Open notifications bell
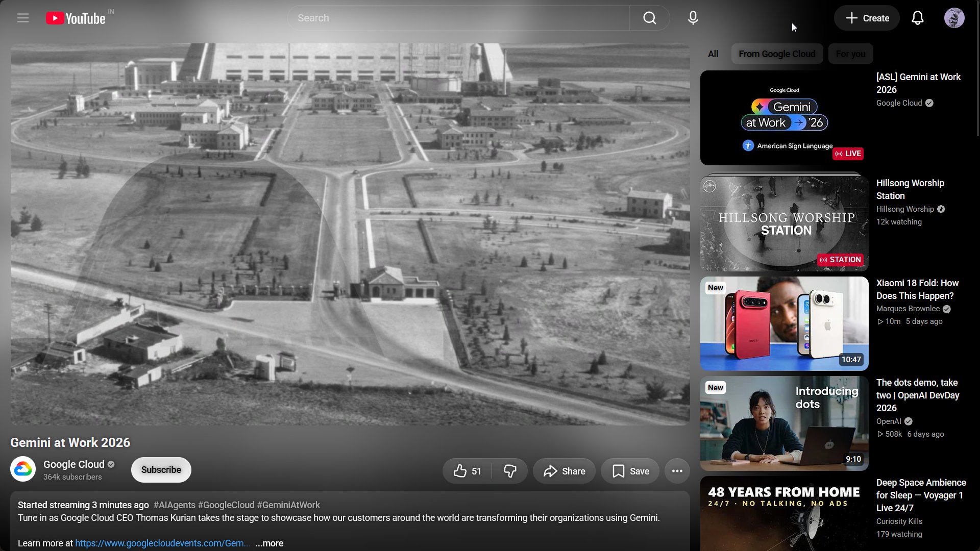 click(x=918, y=18)
